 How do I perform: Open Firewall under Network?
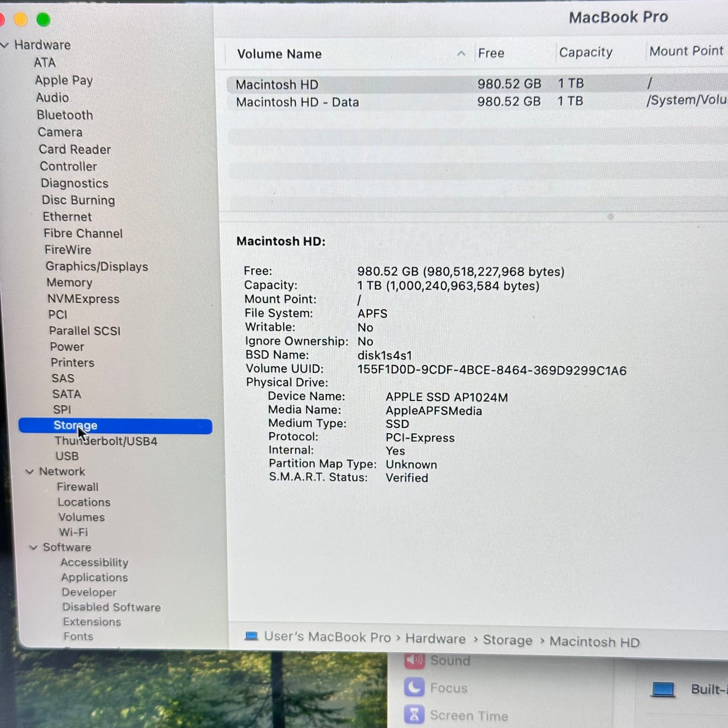pyautogui.click(x=78, y=487)
